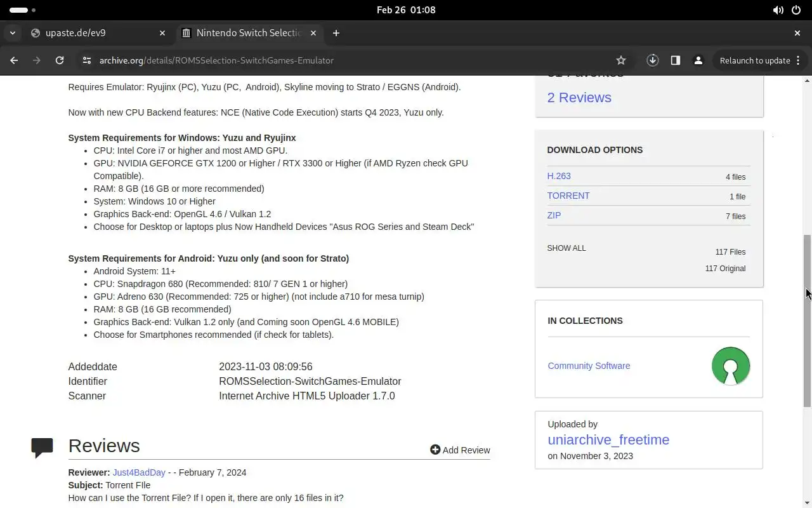The width and height of the screenshot is (812, 508).
Task: Click the 4 files count for H.263
Action: (736, 177)
